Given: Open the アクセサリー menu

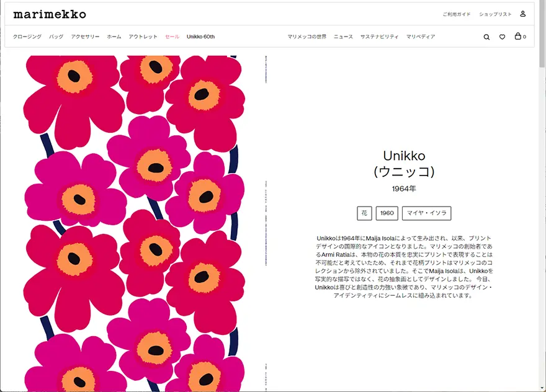Looking at the screenshot, I should click(x=86, y=37).
